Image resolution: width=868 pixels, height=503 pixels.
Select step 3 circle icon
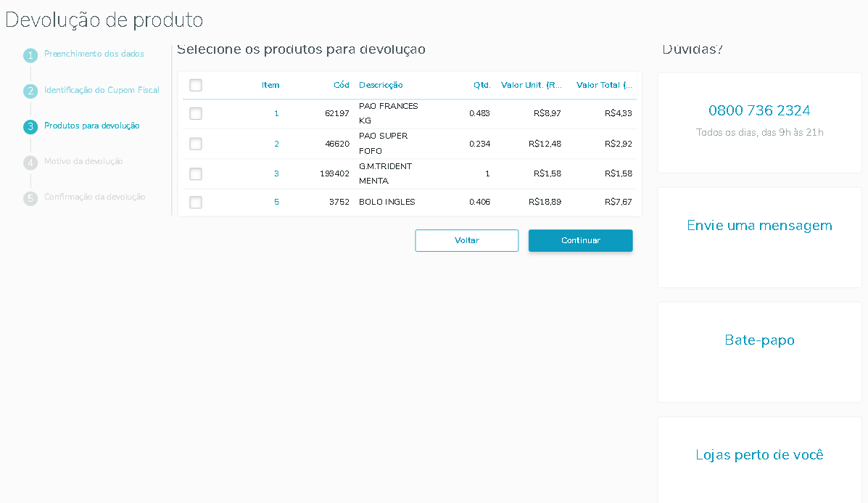pos(30,127)
